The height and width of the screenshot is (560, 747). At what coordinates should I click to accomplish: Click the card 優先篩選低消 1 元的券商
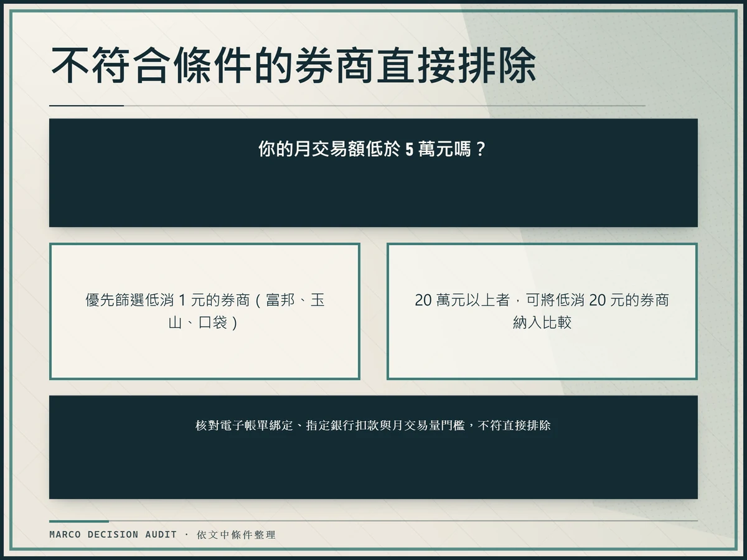pos(205,311)
